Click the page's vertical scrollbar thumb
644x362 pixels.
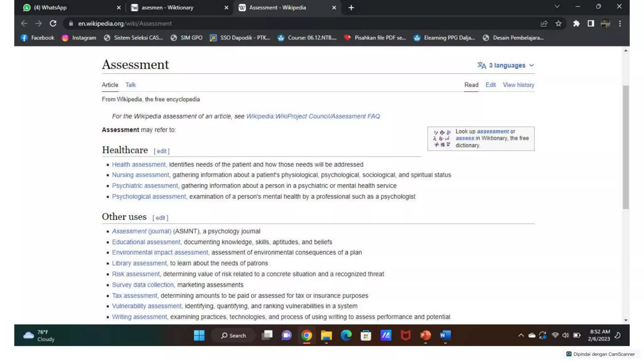coord(625,147)
